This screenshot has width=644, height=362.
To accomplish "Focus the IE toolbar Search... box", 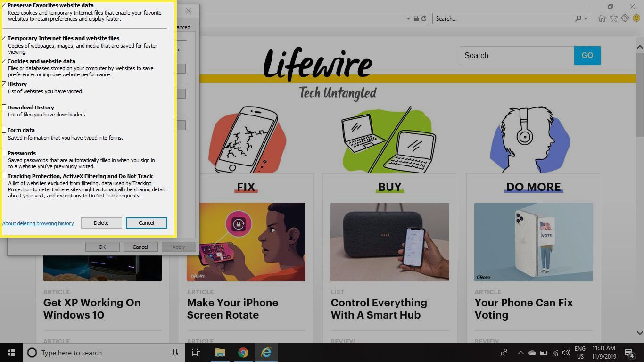I will coord(504,19).
